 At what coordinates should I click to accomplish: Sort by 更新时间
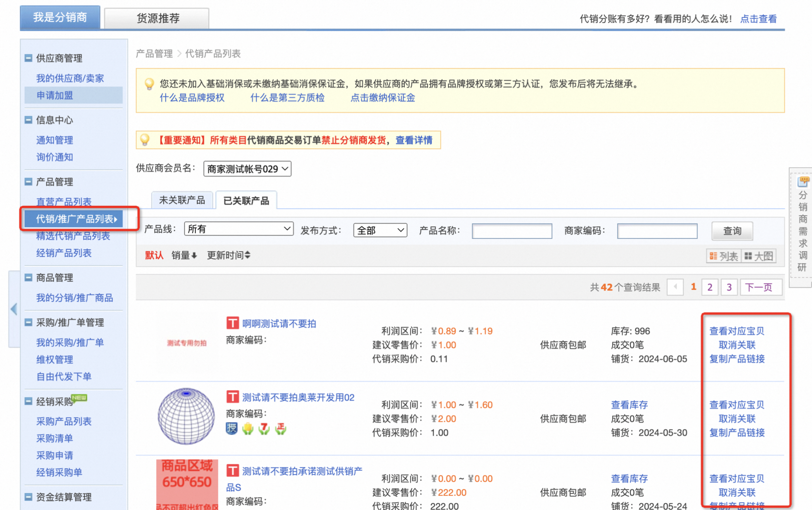tap(229, 255)
